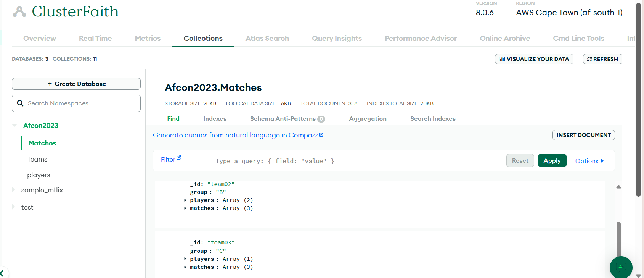Open the query Options dropdown
The width and height of the screenshot is (644, 278).
coord(589,161)
